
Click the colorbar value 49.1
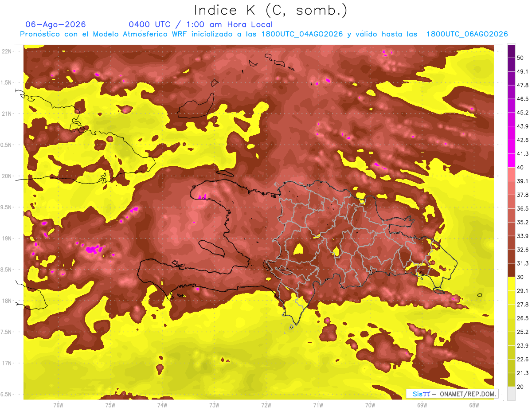click(523, 71)
